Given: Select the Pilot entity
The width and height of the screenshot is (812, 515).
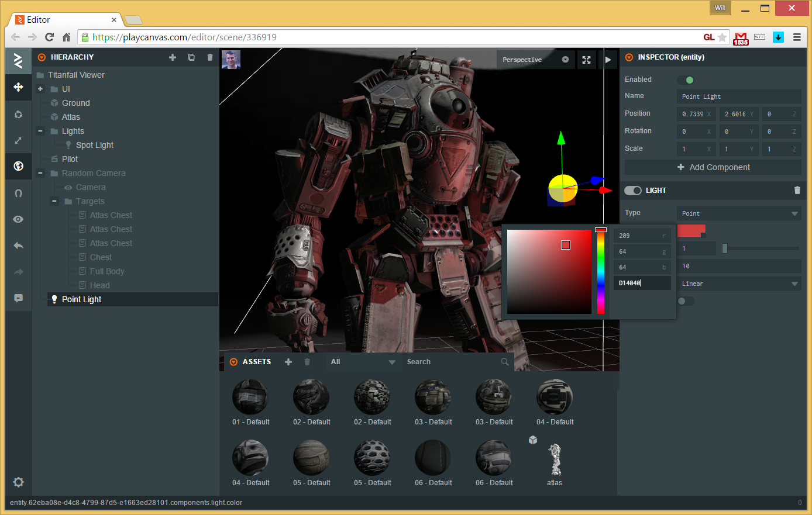Looking at the screenshot, I should pos(70,159).
